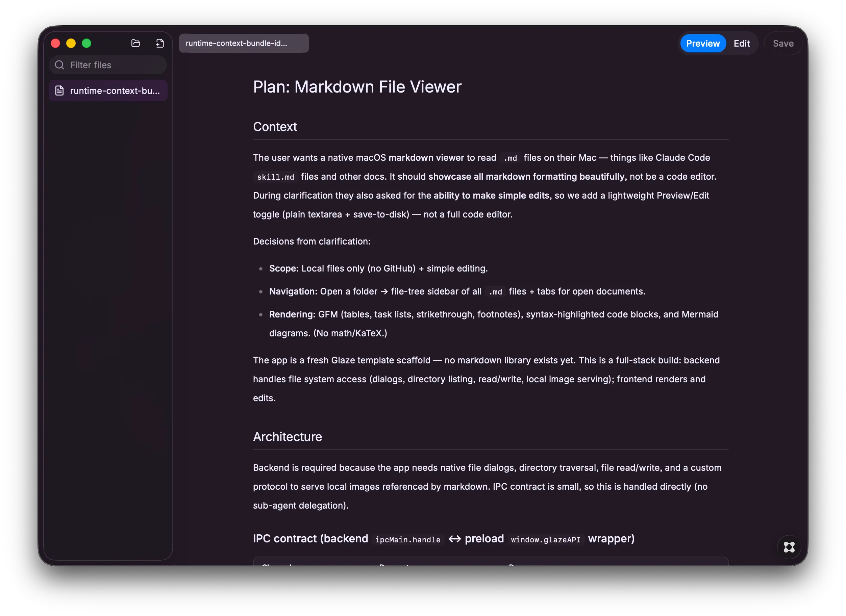Click the Glaze logo button at bottom right
The height and width of the screenshot is (616, 846).
789,547
